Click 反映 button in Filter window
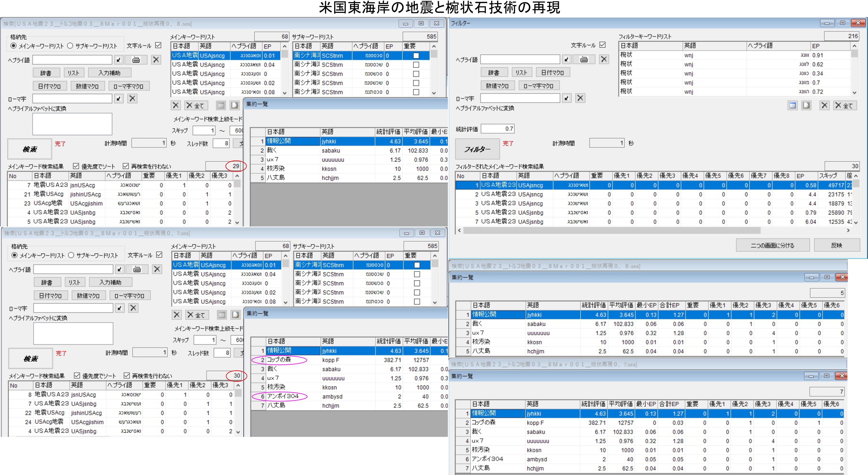Image resolution: width=868 pixels, height=475 pixels. tap(837, 245)
